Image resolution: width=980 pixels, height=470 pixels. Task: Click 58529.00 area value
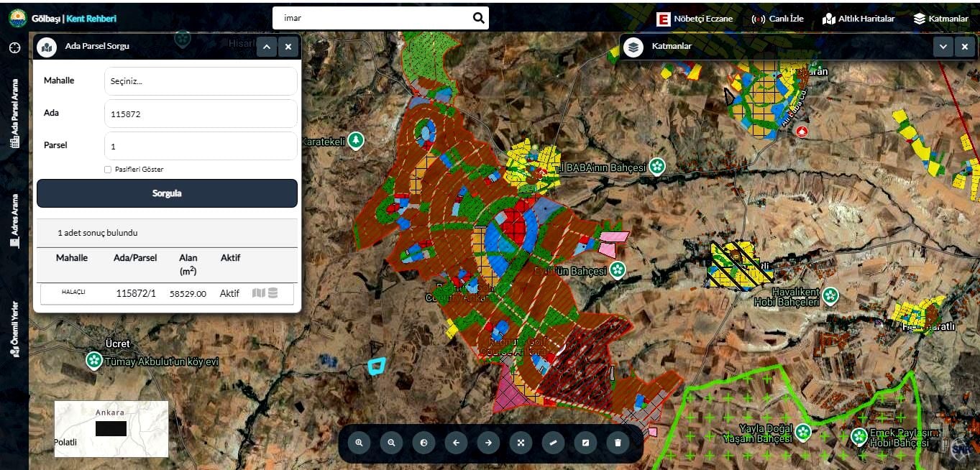click(188, 294)
